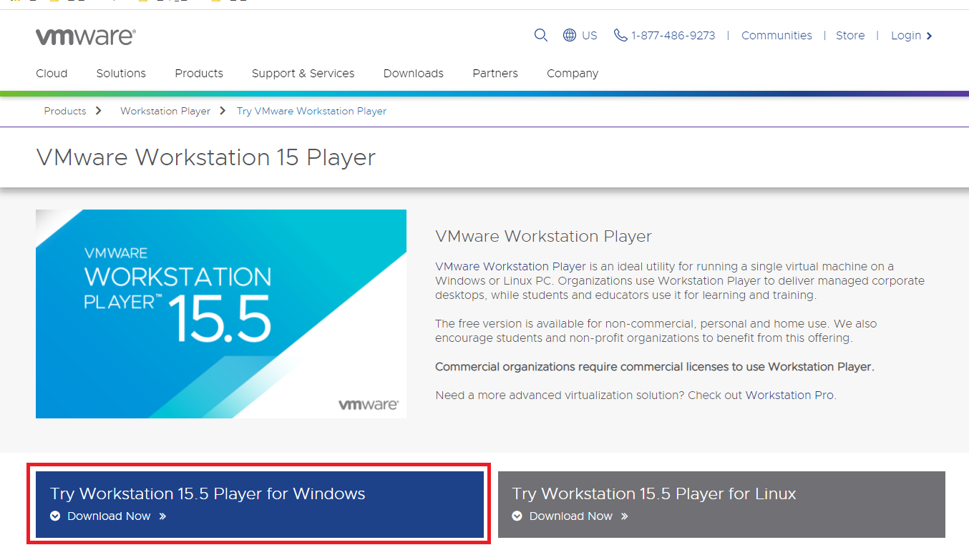The height and width of the screenshot is (560, 969).
Task: Select the US region link
Action: pos(590,35)
